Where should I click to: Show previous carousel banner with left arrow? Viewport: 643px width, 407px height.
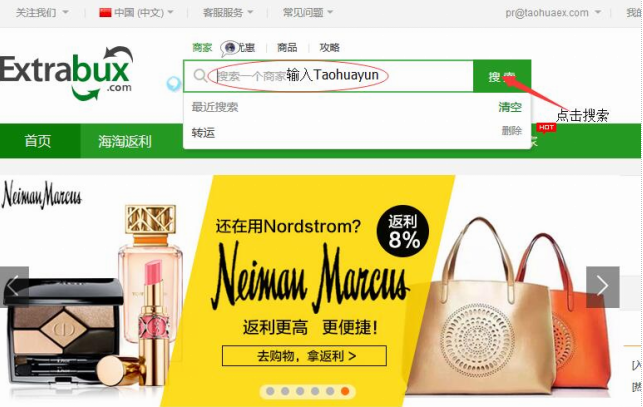click(14, 286)
